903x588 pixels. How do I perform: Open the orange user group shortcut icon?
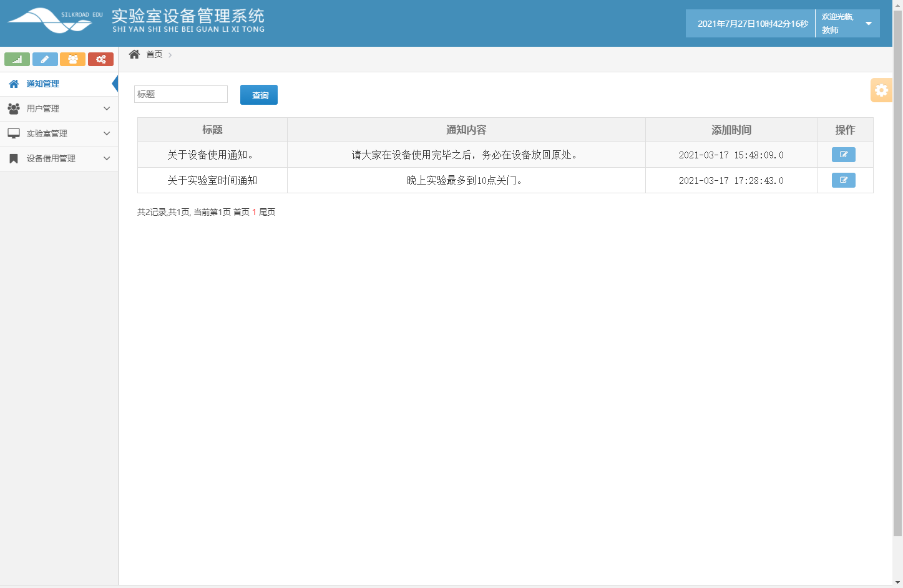tap(73, 59)
